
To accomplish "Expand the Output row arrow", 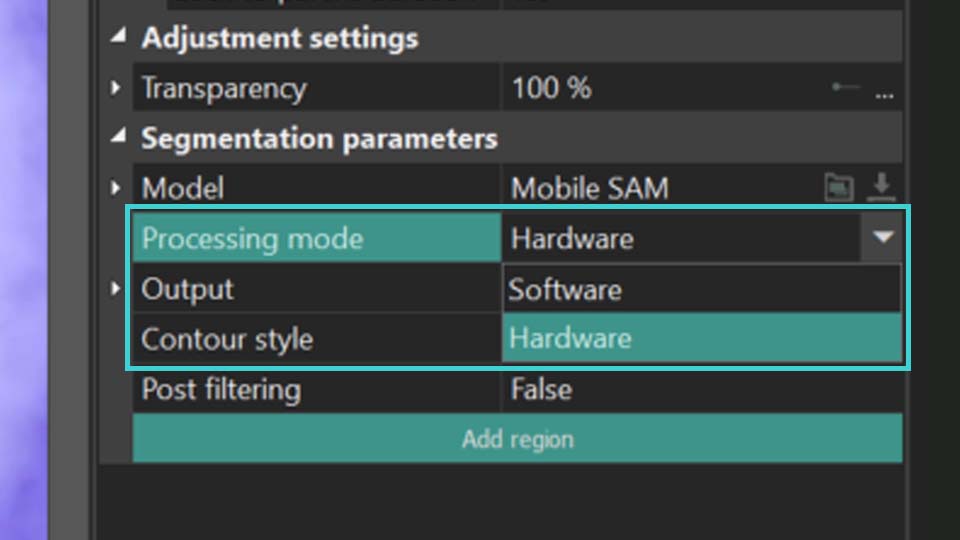I will pos(115,288).
